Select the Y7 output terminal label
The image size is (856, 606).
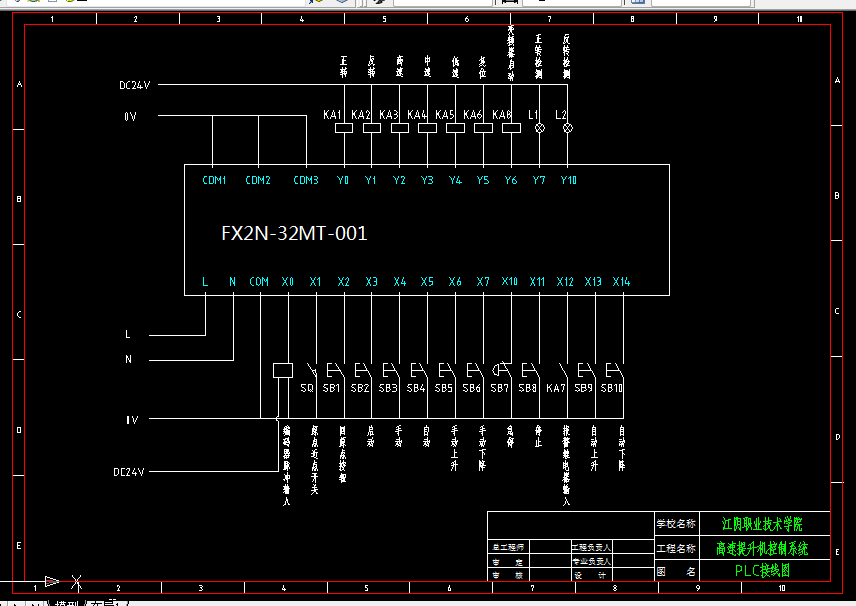coord(539,180)
